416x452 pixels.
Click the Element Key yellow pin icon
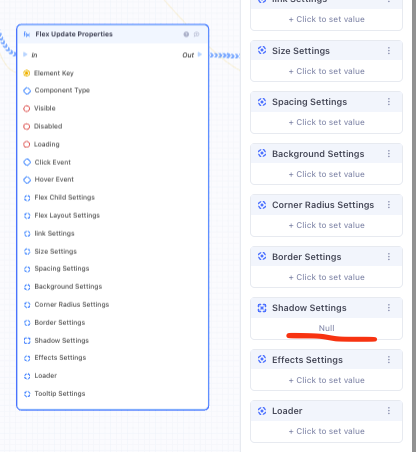pos(27,73)
